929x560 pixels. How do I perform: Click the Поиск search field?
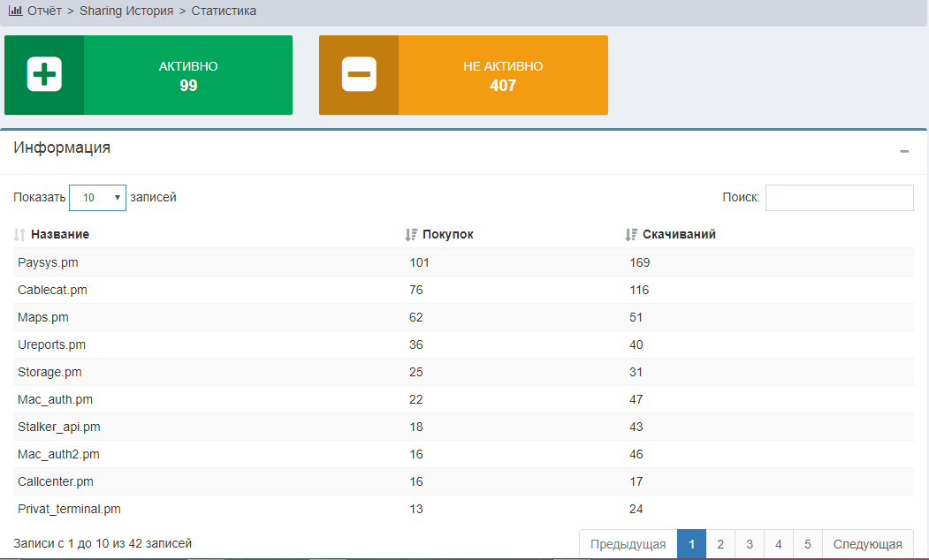839,198
